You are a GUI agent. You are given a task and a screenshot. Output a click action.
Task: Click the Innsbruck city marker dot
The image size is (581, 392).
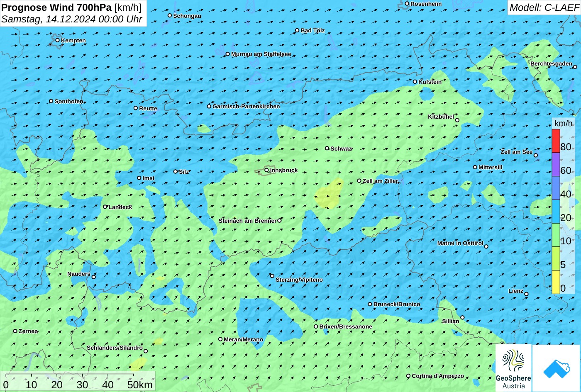[x=266, y=170]
